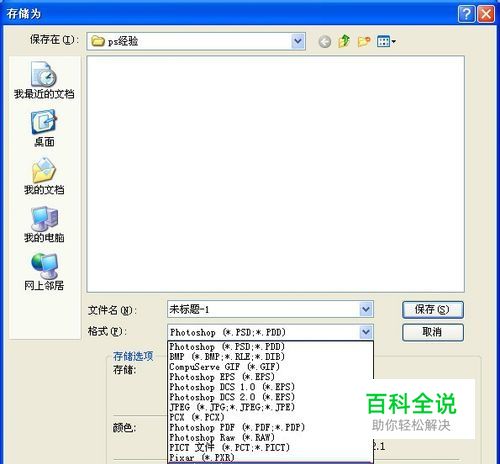Image resolution: width=500 pixels, height=464 pixels.
Task: Open Network Neighborhood (网上邻居)
Action: 44,272
